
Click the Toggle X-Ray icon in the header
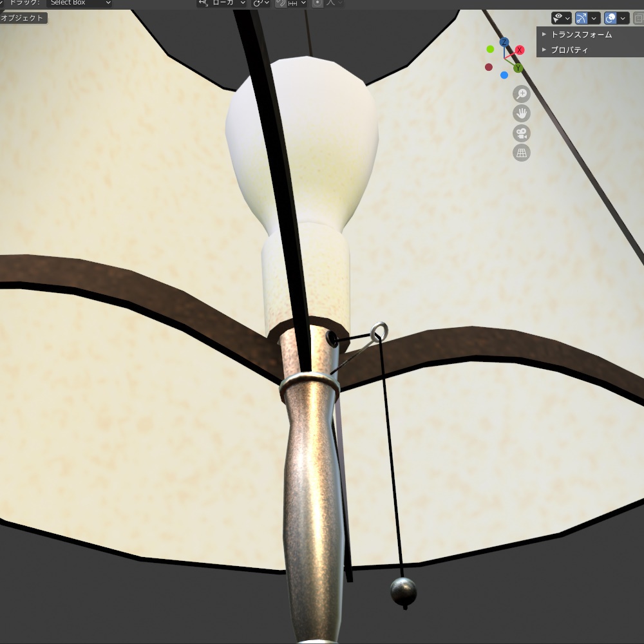pyautogui.click(x=638, y=18)
